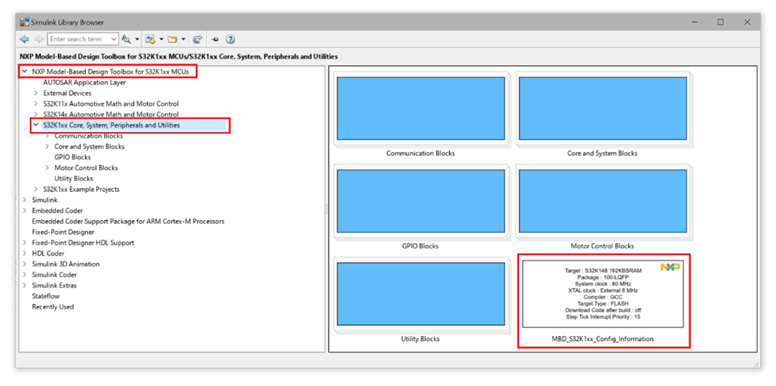Collapse S32K1xx Core, System, Peripherals node
The width and height of the screenshot is (776, 386).
pyautogui.click(x=36, y=125)
